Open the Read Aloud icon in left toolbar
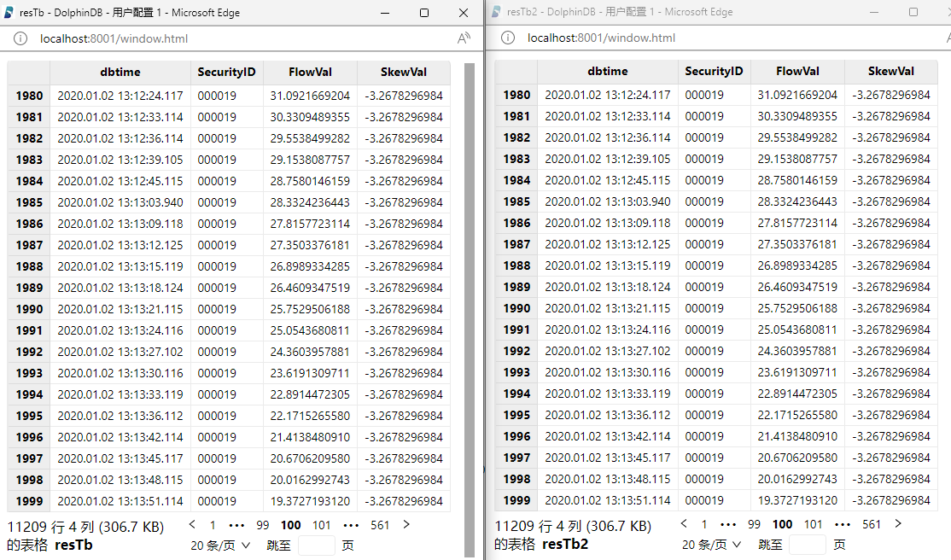This screenshot has width=951, height=560. 464,38
